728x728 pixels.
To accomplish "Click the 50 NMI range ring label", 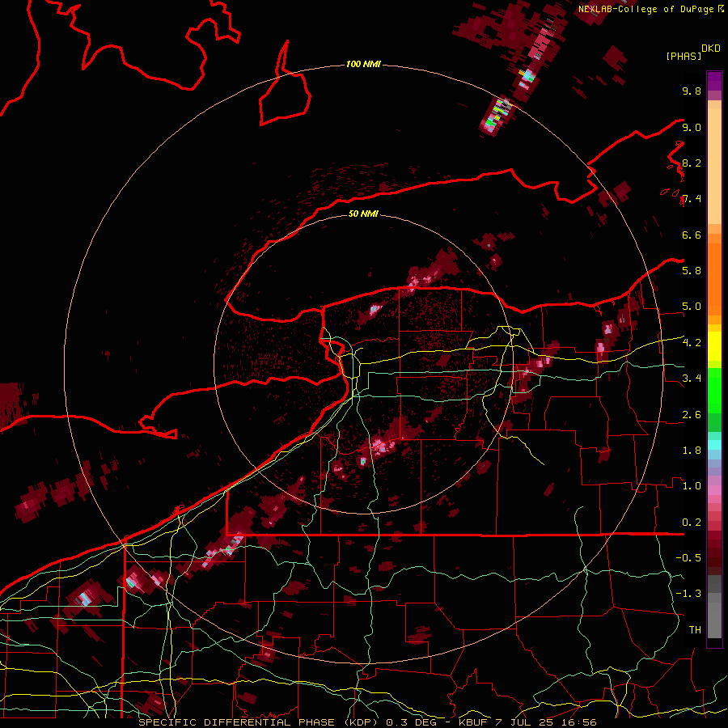I will pyautogui.click(x=363, y=214).
